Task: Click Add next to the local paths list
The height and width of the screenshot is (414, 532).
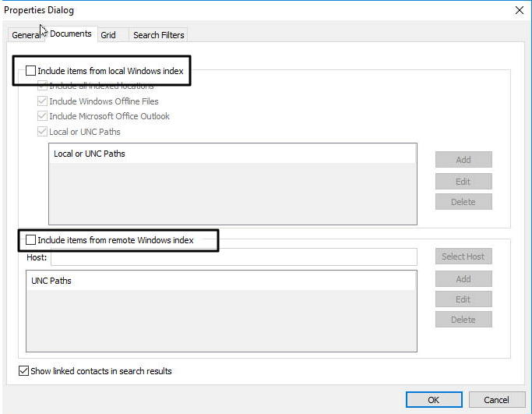Action: (x=463, y=160)
